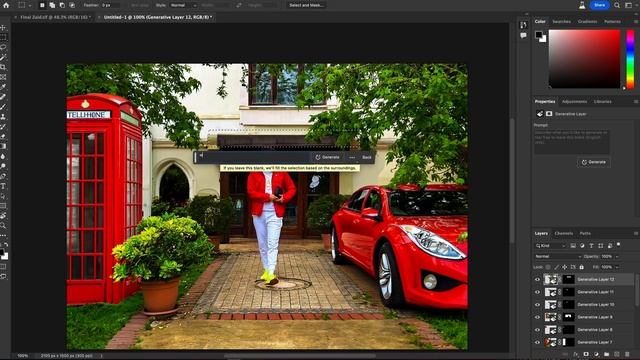Filter layers by type (T) icon

click(x=591, y=246)
